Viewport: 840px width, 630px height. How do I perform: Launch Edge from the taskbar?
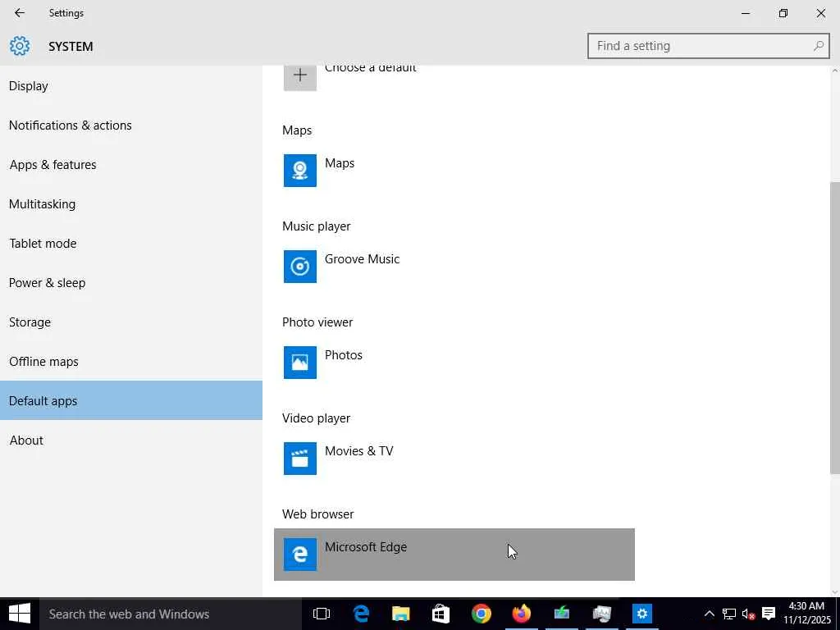pos(361,614)
